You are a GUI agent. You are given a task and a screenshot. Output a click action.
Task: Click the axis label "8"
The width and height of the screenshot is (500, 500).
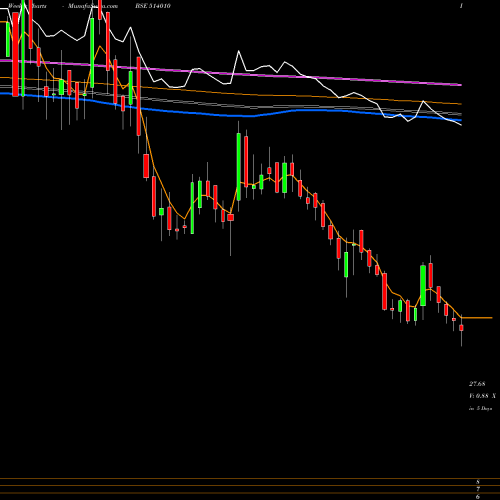click(478, 482)
